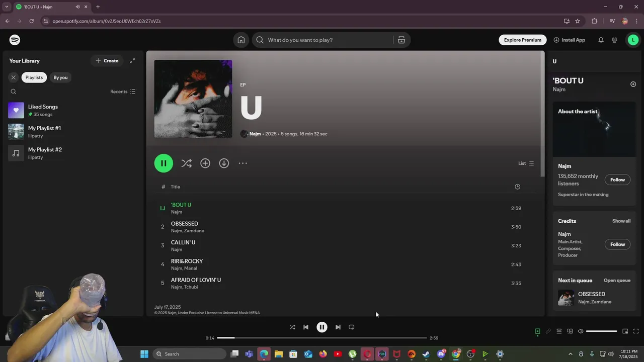Image resolution: width=644 pixels, height=362 pixels.
Task: Open more options for U album
Action: [x=243, y=163]
